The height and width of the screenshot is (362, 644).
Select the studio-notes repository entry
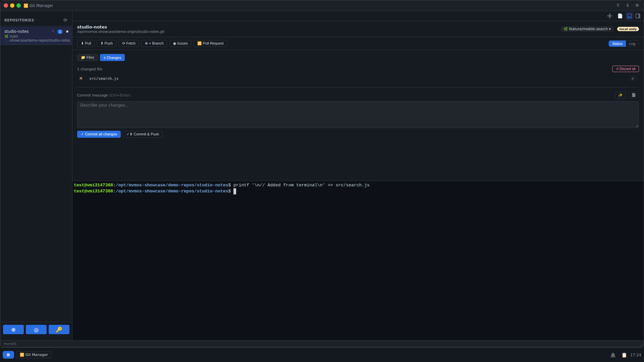[x=36, y=36]
